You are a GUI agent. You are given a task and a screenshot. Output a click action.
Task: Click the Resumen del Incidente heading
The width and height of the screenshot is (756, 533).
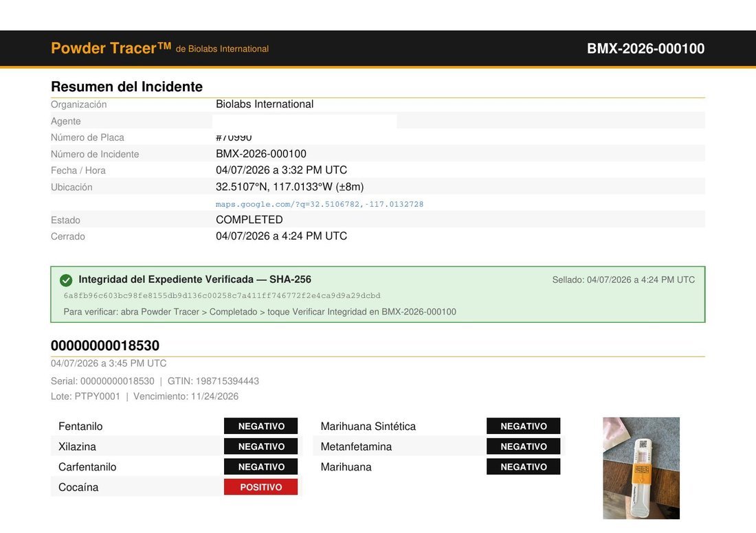(127, 87)
